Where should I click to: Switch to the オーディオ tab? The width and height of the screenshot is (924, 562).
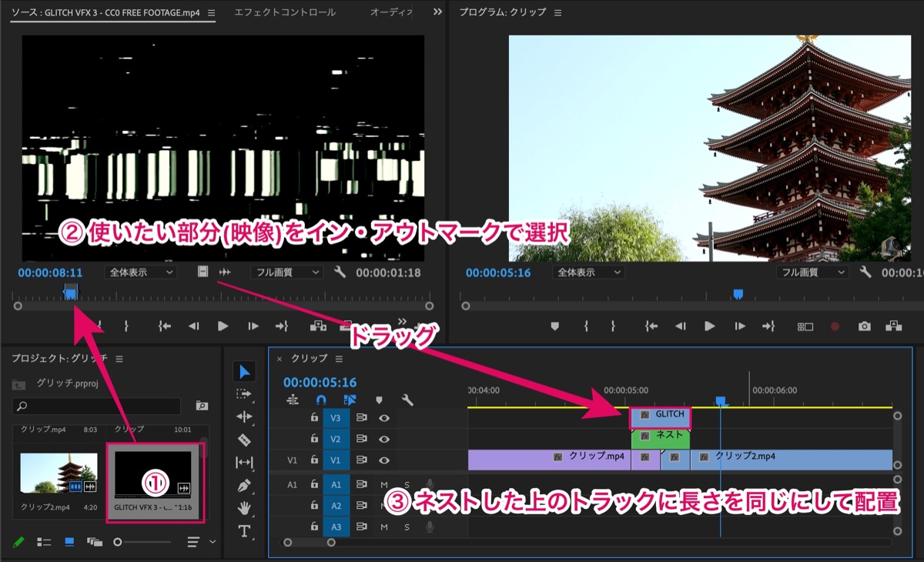(x=391, y=12)
